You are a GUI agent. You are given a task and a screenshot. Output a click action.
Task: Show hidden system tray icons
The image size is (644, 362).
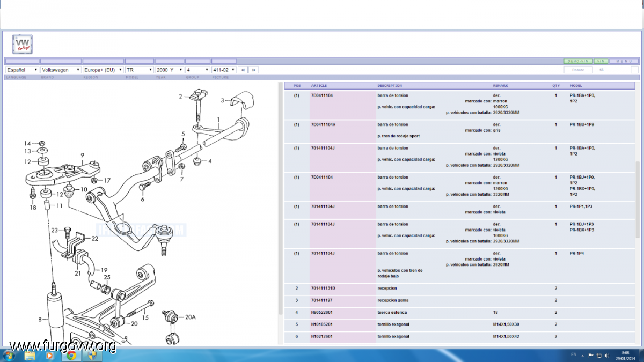[x=582, y=355]
